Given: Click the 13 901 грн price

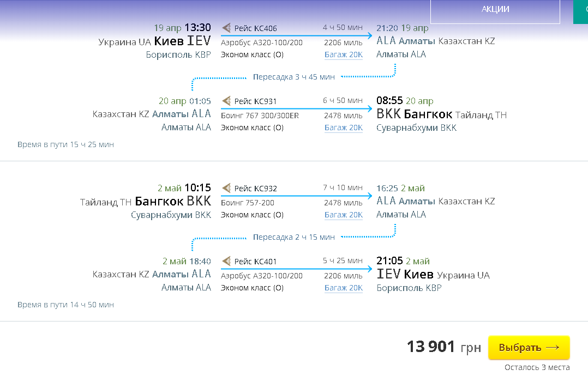Looking at the screenshot, I should 443,347.
